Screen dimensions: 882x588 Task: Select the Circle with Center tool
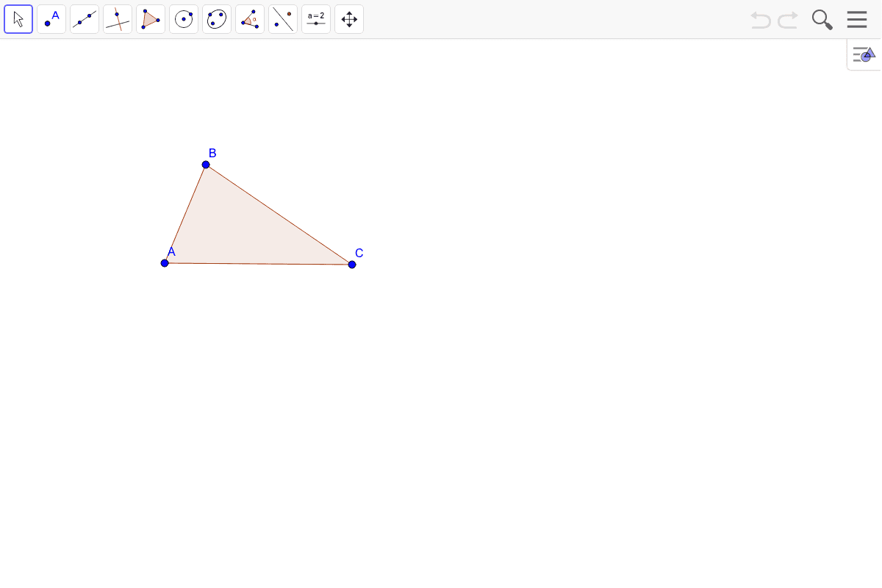click(184, 19)
